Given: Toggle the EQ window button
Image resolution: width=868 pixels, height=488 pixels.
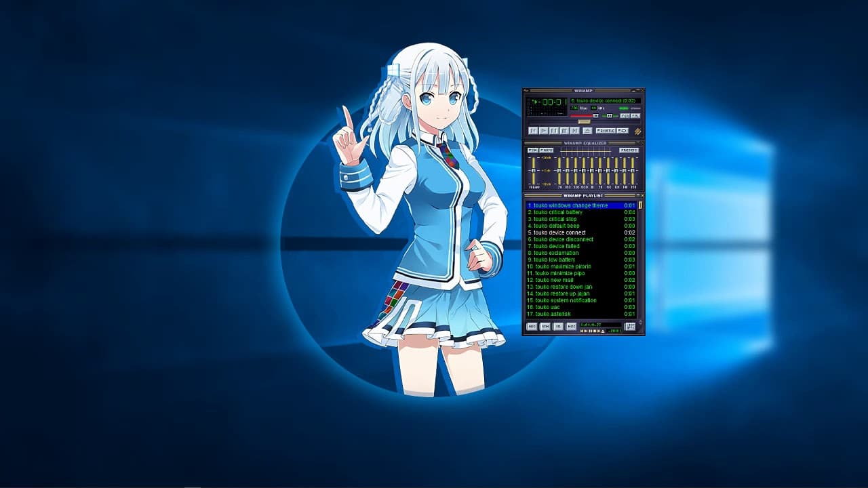Looking at the screenshot, I should [625, 116].
